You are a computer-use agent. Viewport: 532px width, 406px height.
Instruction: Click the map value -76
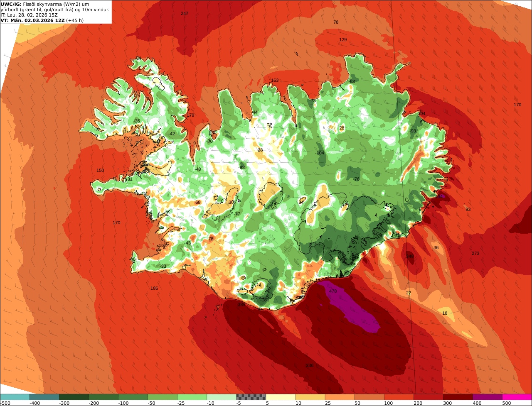pyautogui.click(x=356, y=179)
